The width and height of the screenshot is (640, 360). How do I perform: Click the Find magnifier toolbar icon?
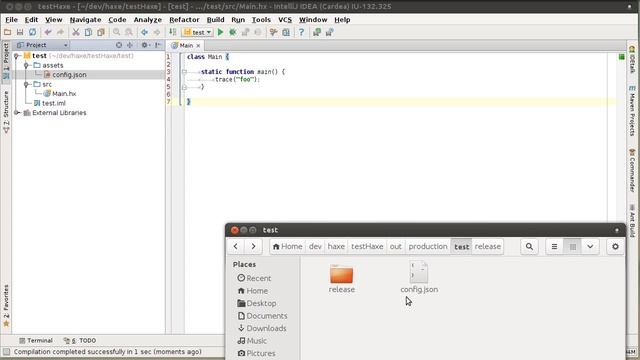click(x=116, y=32)
